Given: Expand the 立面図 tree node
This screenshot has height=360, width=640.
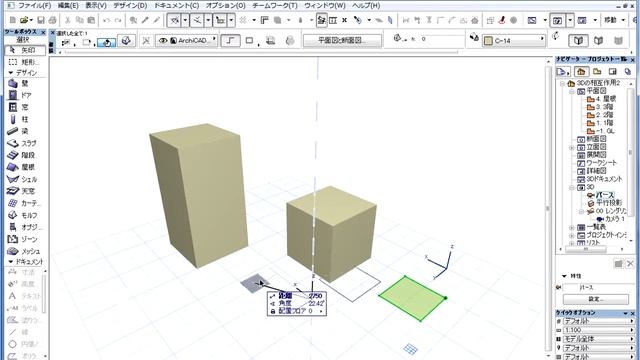Looking at the screenshot, I should [x=572, y=147].
